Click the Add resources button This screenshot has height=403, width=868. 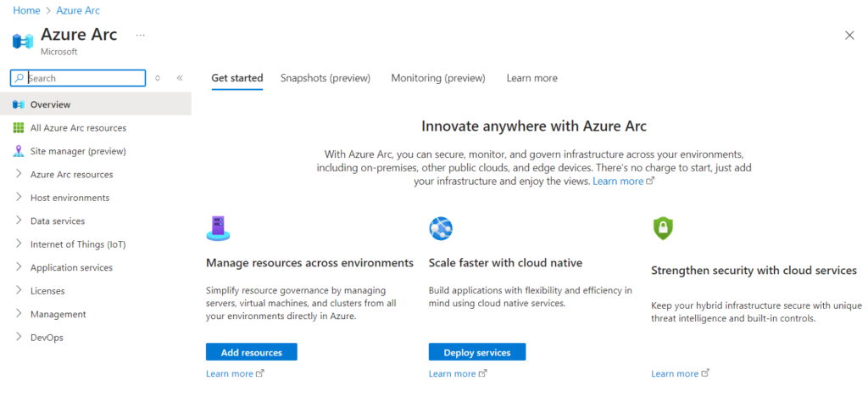coord(251,352)
